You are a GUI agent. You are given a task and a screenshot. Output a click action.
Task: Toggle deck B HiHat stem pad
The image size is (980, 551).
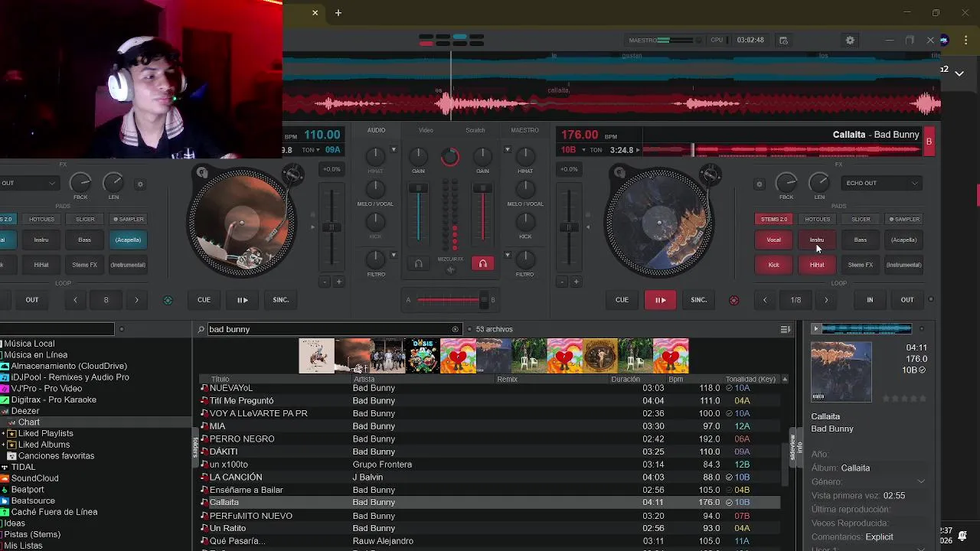[817, 266]
